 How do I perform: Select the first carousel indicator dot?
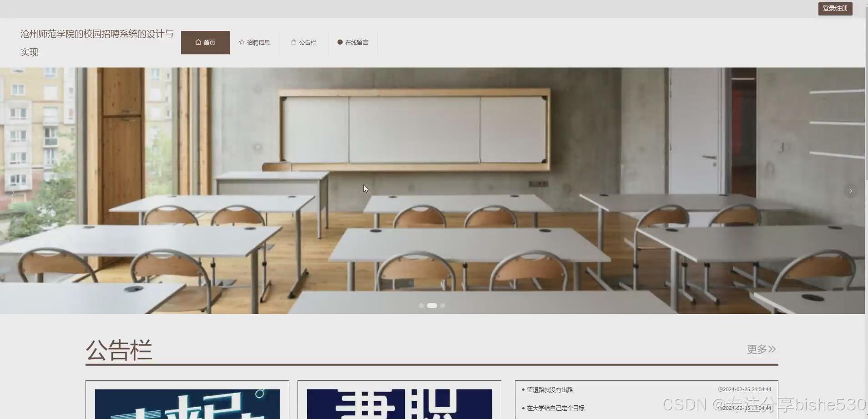[421, 306]
